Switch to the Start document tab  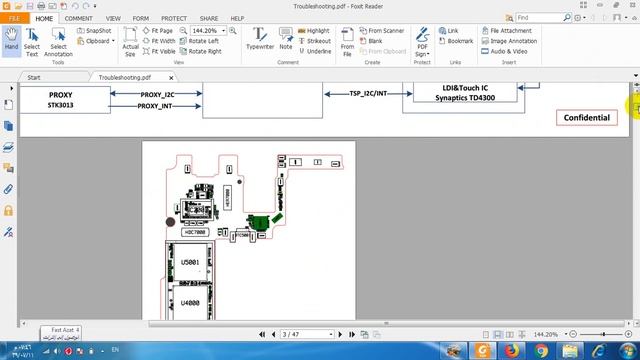coord(34,77)
